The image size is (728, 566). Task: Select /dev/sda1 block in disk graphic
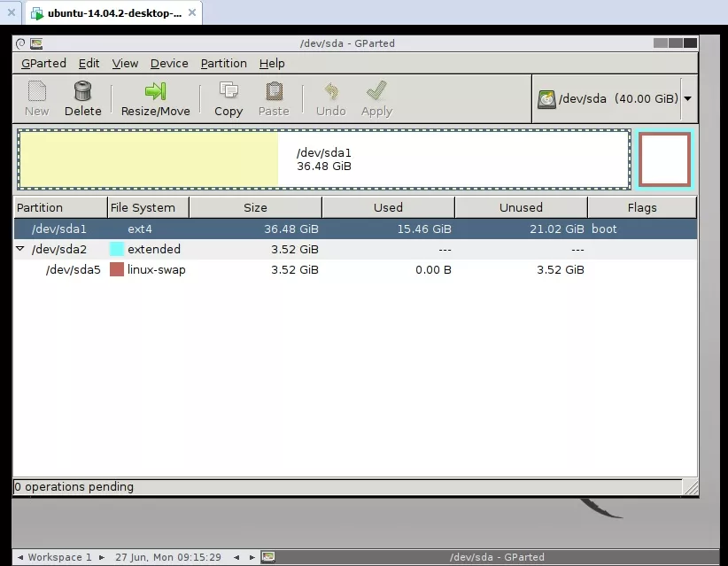[324, 159]
